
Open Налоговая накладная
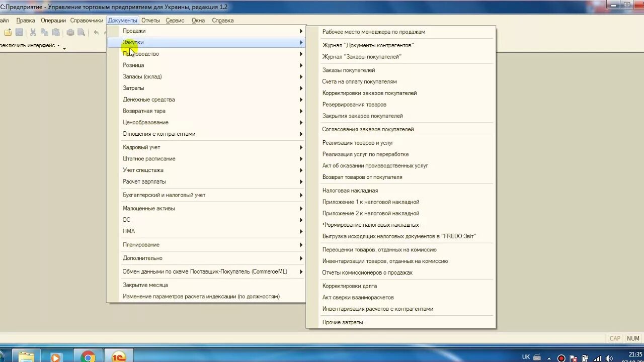click(x=401, y=191)
